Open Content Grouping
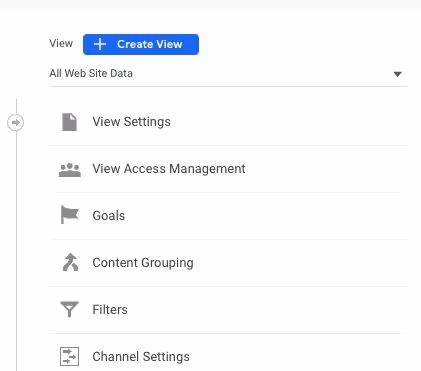Screen dimensions: 421x371 143,263
